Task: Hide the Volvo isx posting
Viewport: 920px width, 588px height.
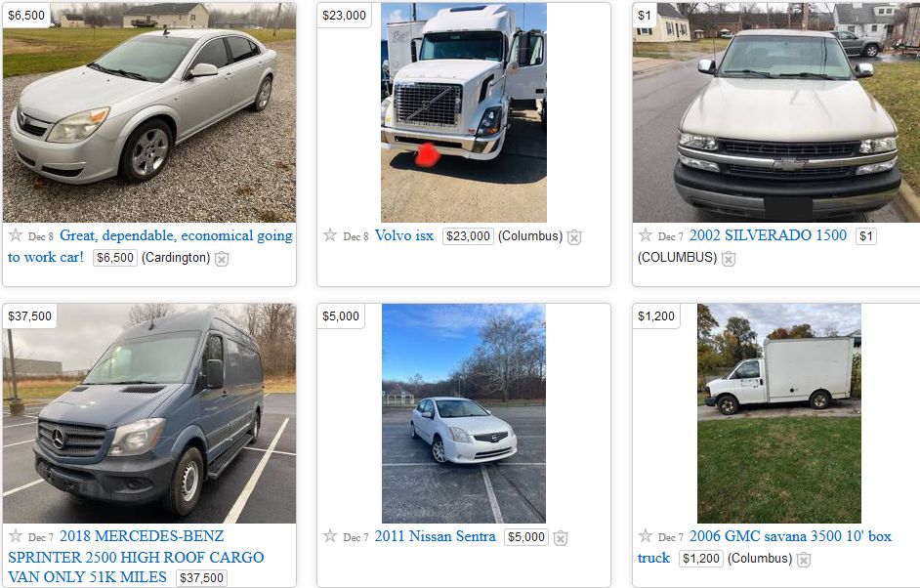Action: [574, 237]
